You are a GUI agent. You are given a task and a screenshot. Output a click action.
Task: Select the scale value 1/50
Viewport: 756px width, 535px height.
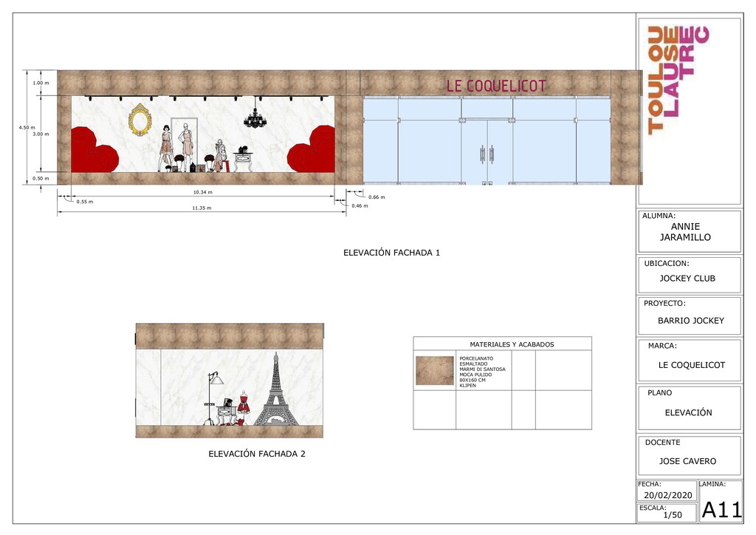pos(673,515)
